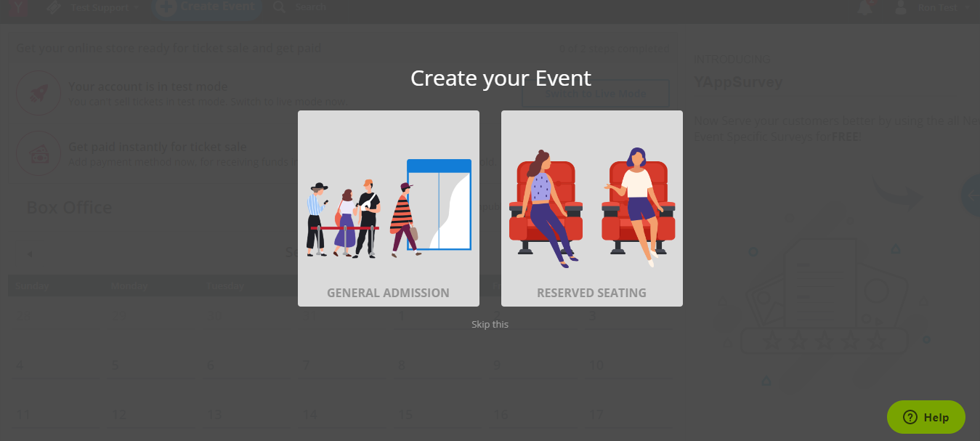Click calendar day 4
980x441 pixels.
pos(20,365)
